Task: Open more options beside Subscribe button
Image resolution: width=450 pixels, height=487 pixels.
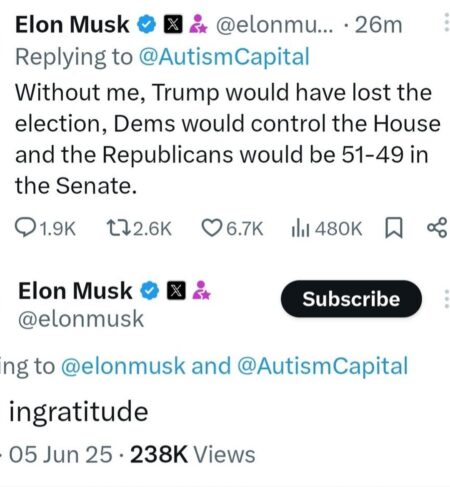Action: click(x=446, y=299)
